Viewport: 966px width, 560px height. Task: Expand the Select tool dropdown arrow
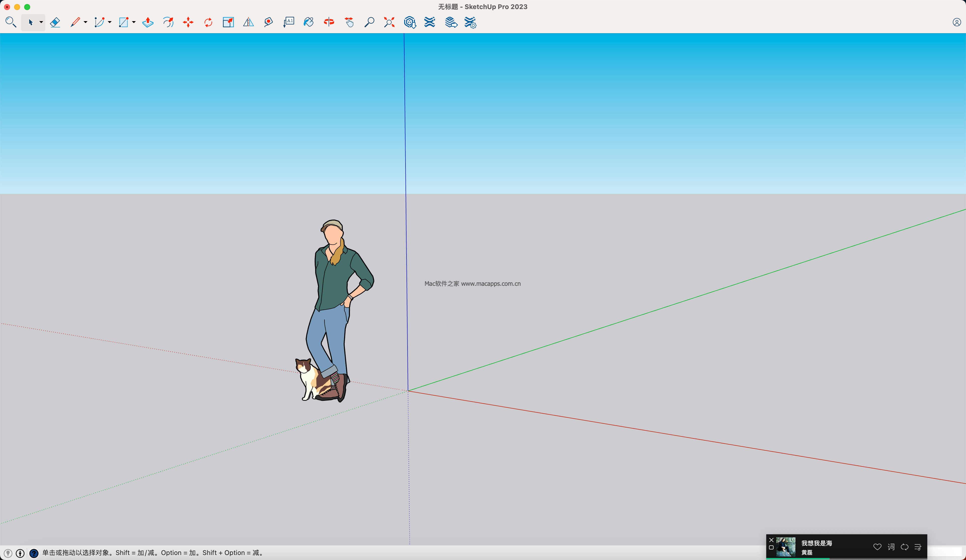41,22
